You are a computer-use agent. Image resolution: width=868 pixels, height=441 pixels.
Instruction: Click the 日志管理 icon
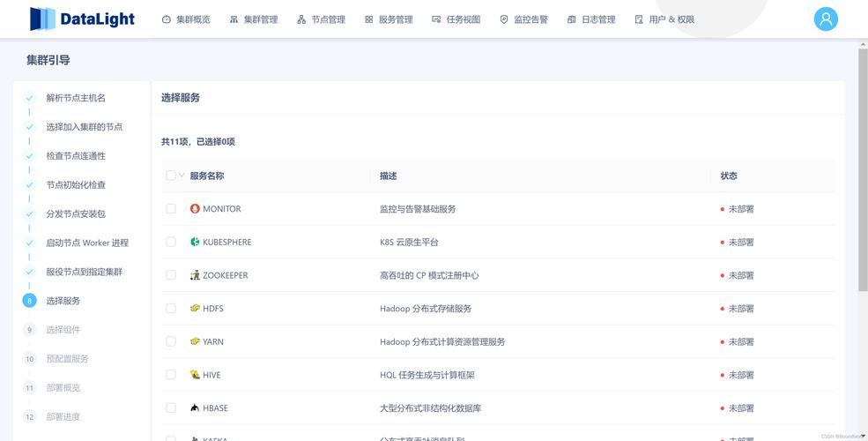tap(571, 19)
